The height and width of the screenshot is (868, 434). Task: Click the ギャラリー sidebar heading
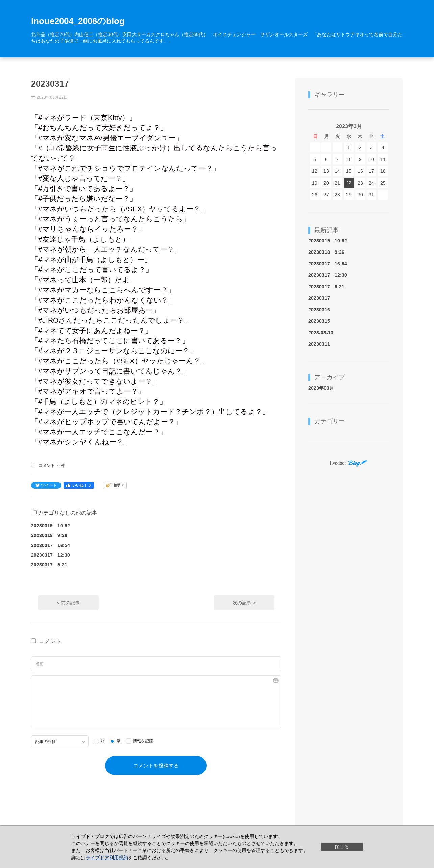click(x=330, y=95)
